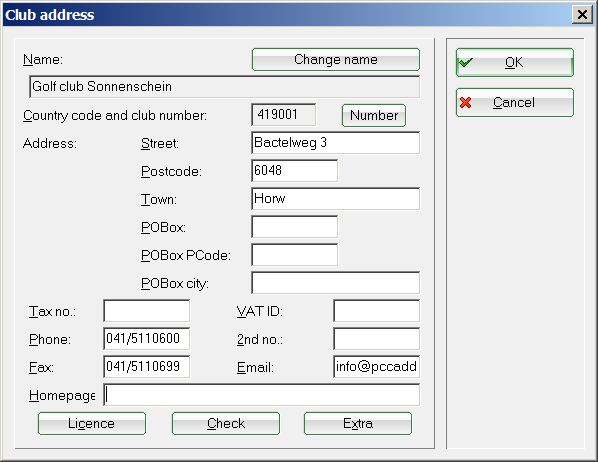Click the green checkmark icon on OK

pyautogui.click(x=466, y=62)
